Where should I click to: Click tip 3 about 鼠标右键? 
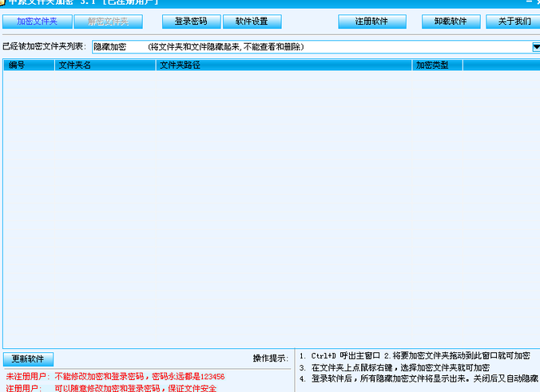coord(395,367)
